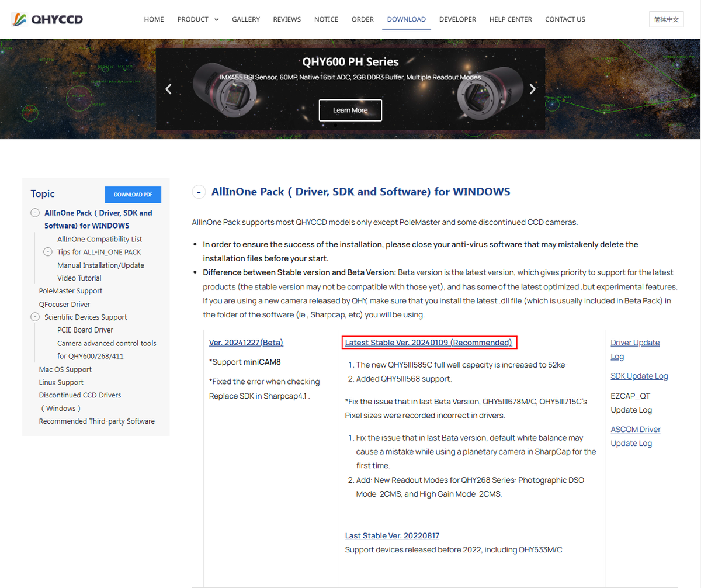Image resolution: width=701 pixels, height=588 pixels.
Task: Click the QHYCCD logo
Action: pyautogui.click(x=47, y=19)
